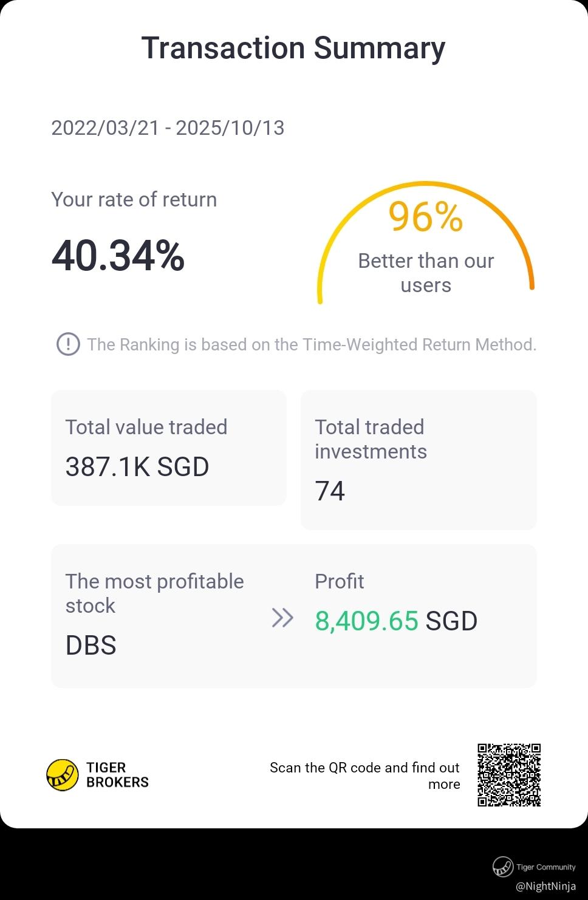Image resolution: width=588 pixels, height=900 pixels.
Task: Click the 8,409.65 SGD profit amount
Action: coord(396,621)
